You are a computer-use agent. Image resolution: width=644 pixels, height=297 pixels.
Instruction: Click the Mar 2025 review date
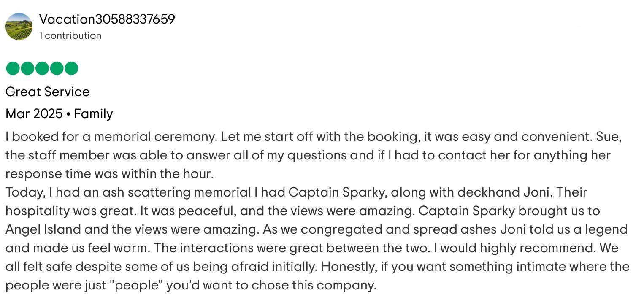(x=34, y=114)
